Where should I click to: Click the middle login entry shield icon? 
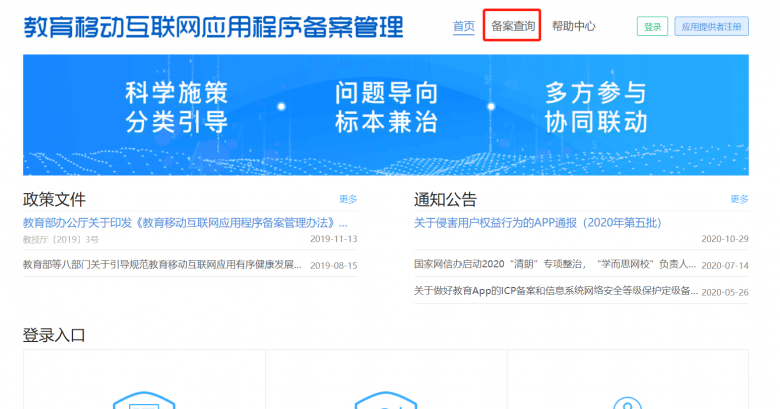click(386, 401)
